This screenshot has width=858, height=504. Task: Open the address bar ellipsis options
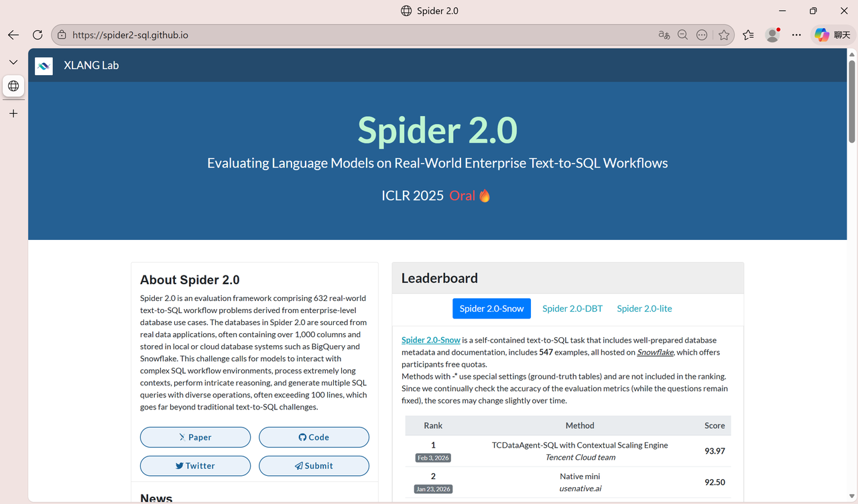(x=702, y=35)
